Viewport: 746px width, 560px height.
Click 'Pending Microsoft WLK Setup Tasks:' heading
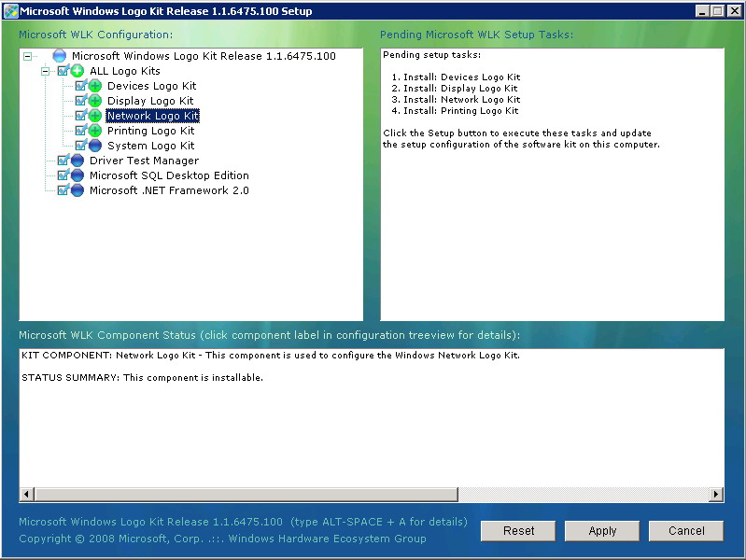477,35
